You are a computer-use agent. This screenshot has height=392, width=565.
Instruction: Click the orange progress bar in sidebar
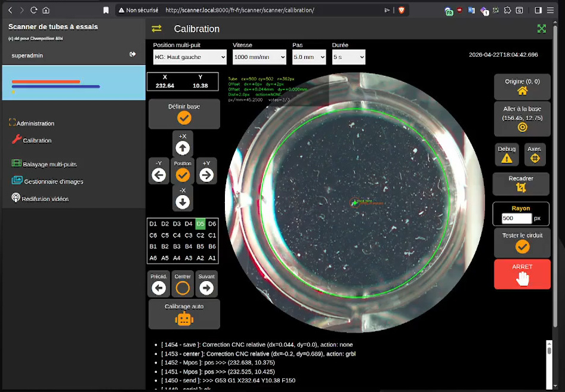coord(46,81)
